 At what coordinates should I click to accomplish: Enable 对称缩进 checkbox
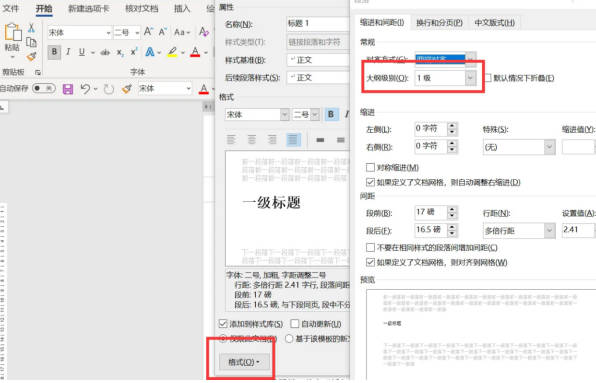tap(370, 167)
